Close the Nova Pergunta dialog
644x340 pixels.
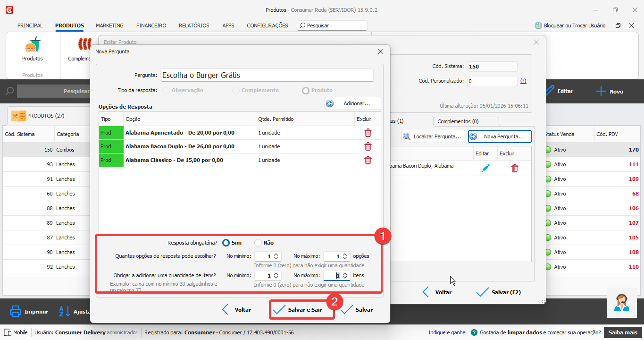[381, 51]
